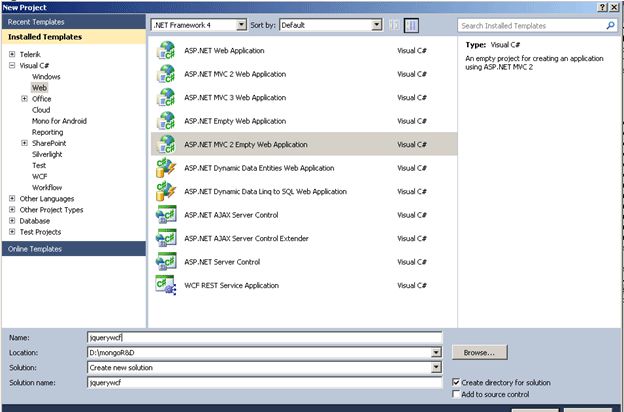This screenshot has height=412, width=624.
Task: Select the Visual C# tree label
Action: tap(34, 65)
